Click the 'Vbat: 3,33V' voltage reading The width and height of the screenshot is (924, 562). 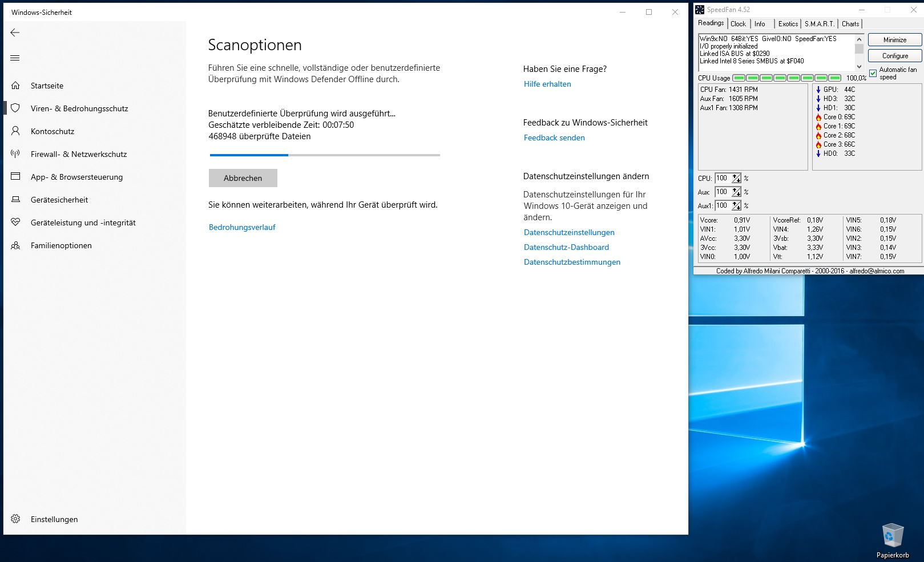(798, 248)
